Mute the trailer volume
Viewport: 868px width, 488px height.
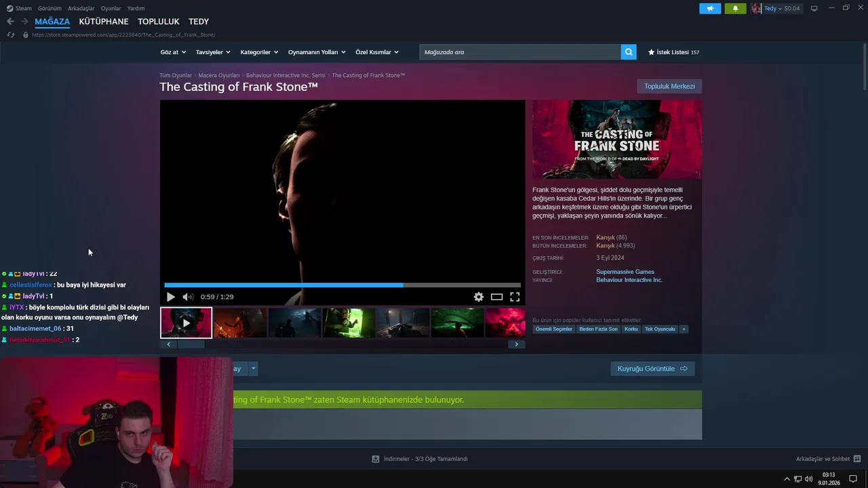click(x=188, y=297)
